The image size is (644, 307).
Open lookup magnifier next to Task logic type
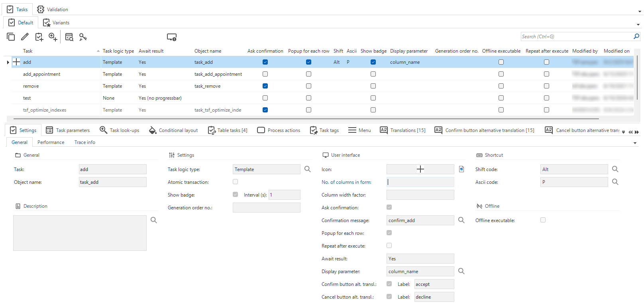click(308, 169)
